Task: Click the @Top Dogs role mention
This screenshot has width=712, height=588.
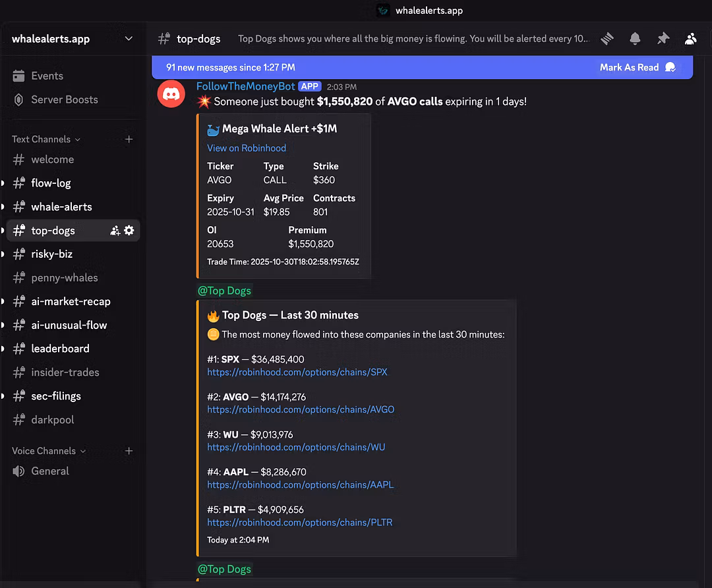Action: point(224,291)
